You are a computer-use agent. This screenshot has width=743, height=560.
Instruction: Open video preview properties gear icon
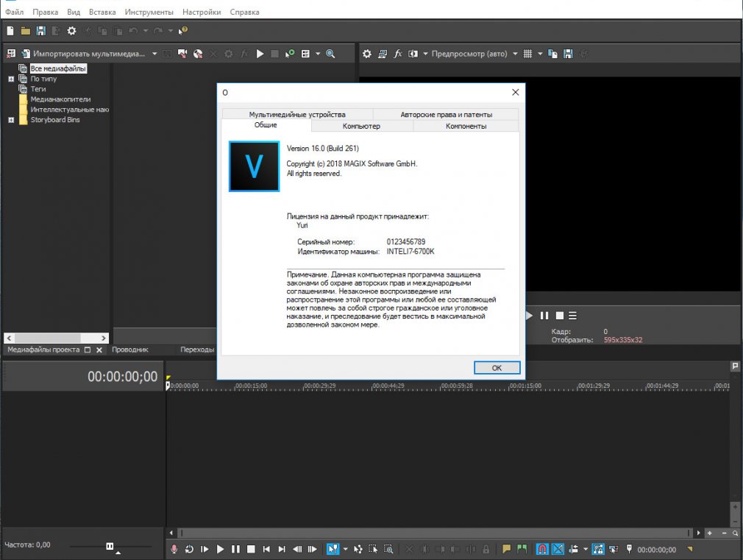point(367,54)
